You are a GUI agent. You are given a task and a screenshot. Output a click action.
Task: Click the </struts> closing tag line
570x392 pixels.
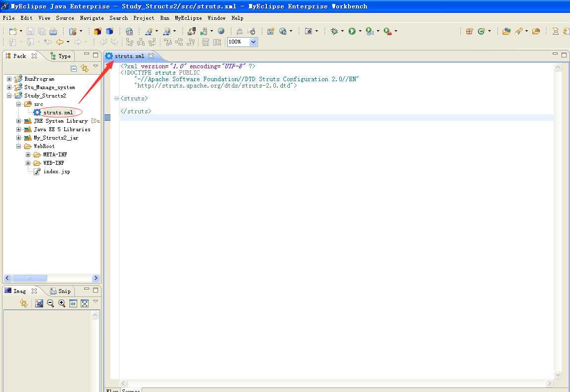(136, 111)
